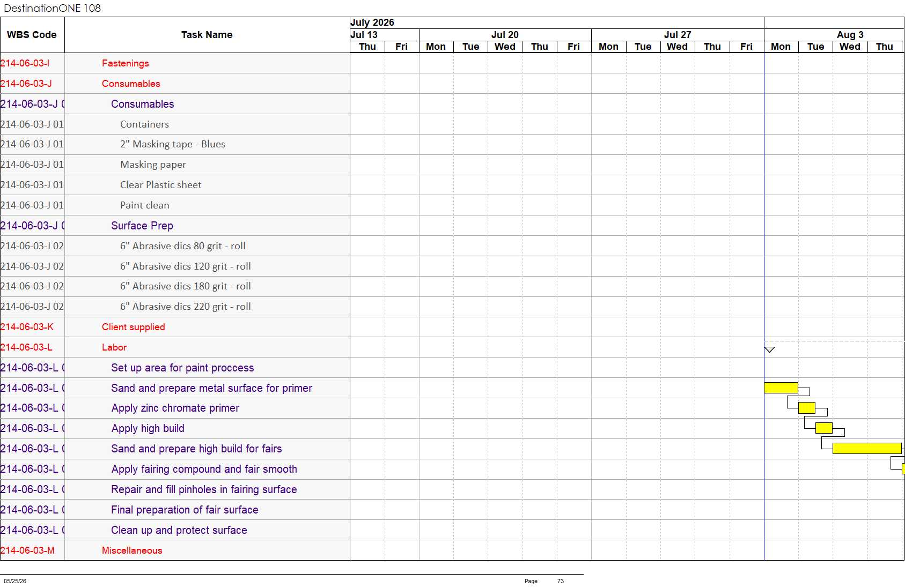Select the Masking paper task
905x588 pixels.
(153, 165)
